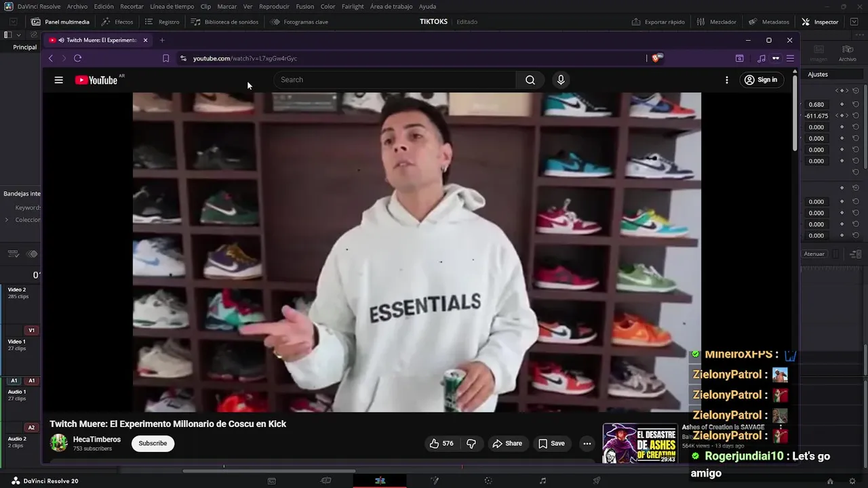The width and height of the screenshot is (868, 488).
Task: Open the Color page icon in bottom bar
Action: pos(488,481)
